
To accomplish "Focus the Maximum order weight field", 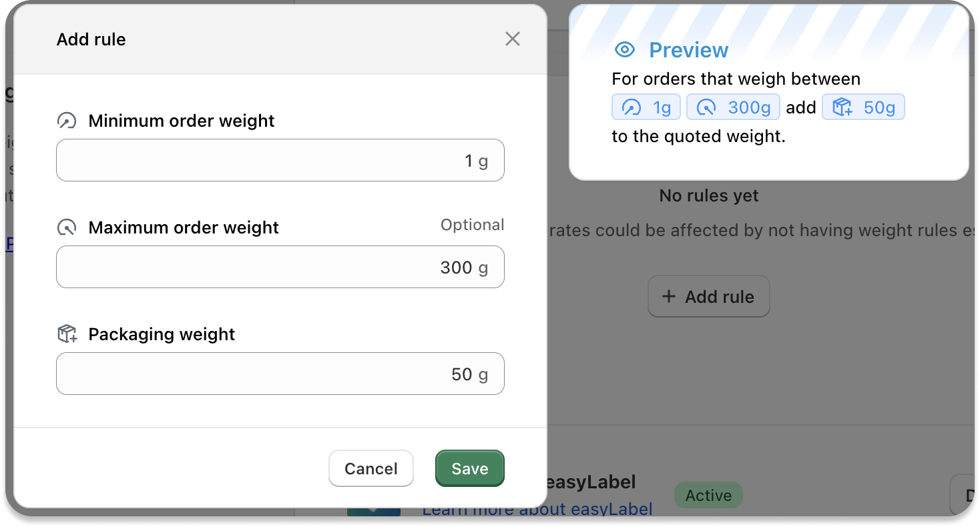I will [x=280, y=267].
